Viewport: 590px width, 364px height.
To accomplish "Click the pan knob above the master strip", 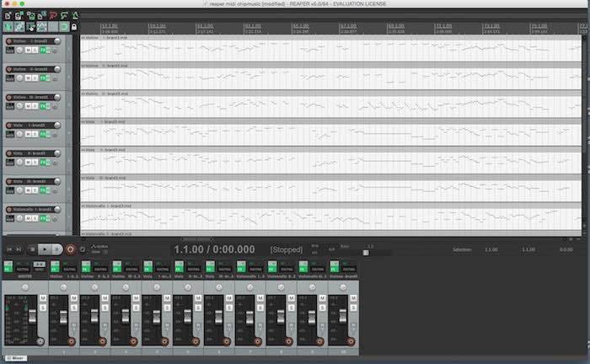I will tap(25, 287).
